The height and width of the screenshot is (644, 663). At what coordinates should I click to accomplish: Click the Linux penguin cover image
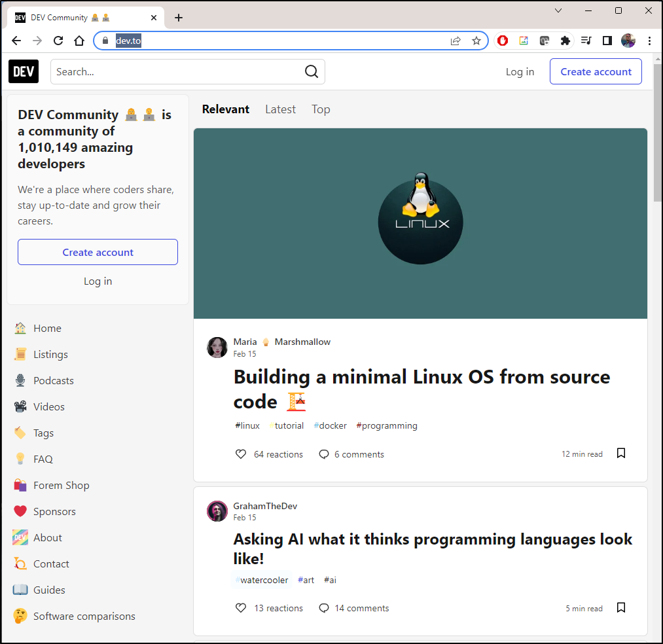click(420, 223)
